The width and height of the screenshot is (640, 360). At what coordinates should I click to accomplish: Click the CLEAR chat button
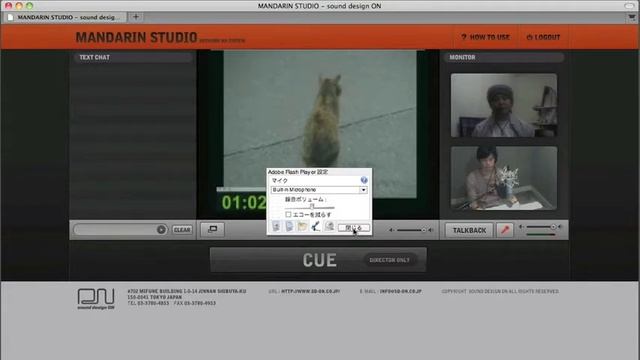[x=182, y=230]
